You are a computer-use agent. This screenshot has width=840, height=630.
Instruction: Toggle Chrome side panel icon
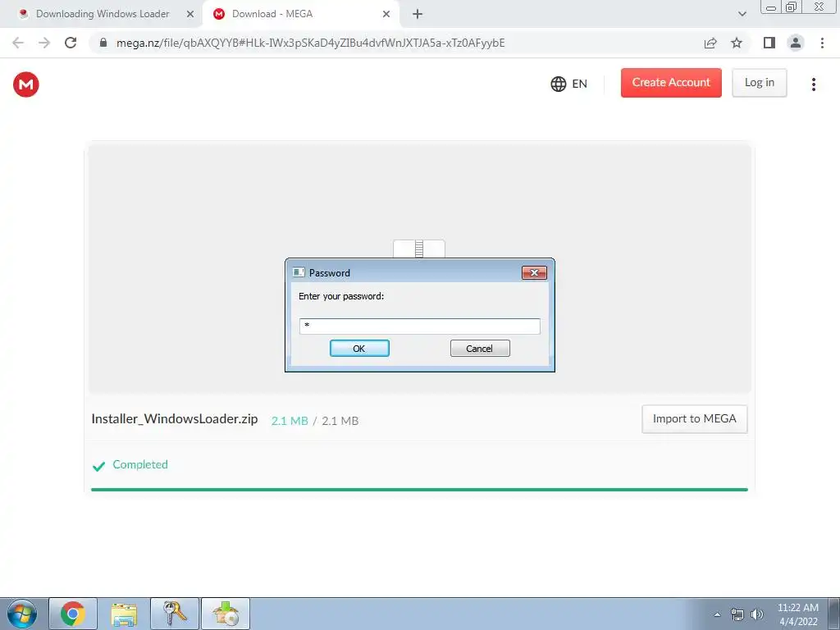[769, 43]
